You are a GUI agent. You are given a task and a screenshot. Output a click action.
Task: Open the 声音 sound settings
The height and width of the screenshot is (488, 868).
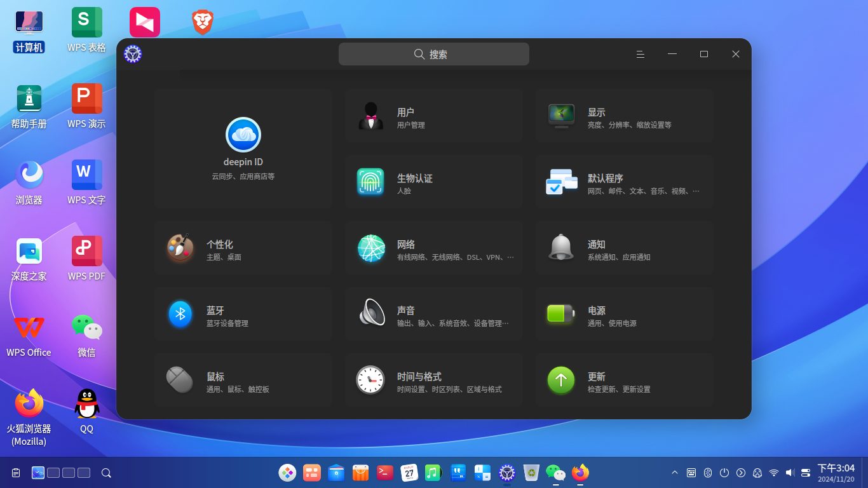point(434,314)
